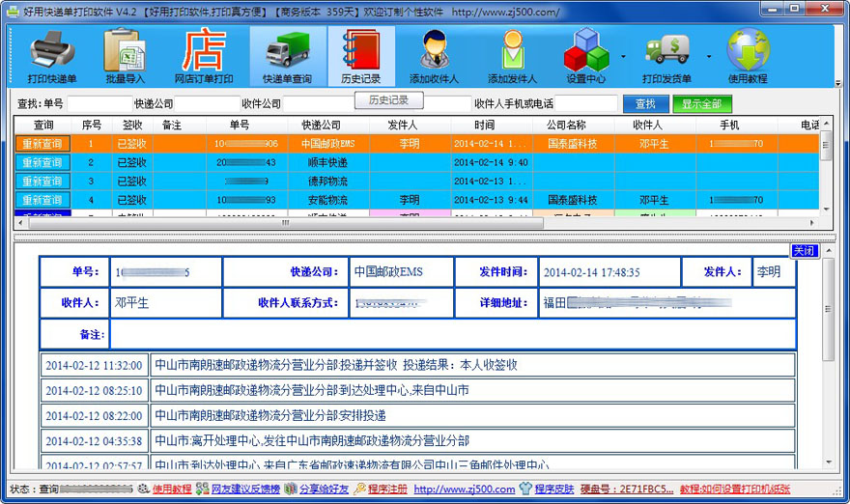Click 重新查询 for row 3

pyautogui.click(x=42, y=181)
